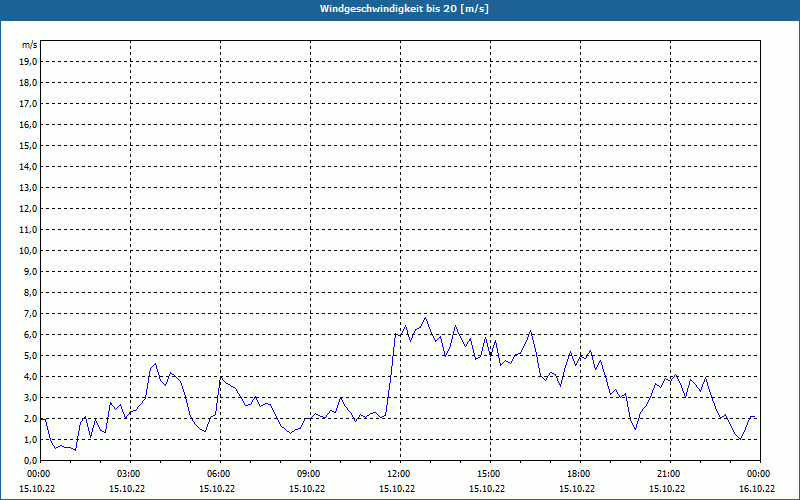Click the '15.10.22' date under 06:00
Image resolution: width=800 pixels, height=500 pixels.
(x=217, y=488)
